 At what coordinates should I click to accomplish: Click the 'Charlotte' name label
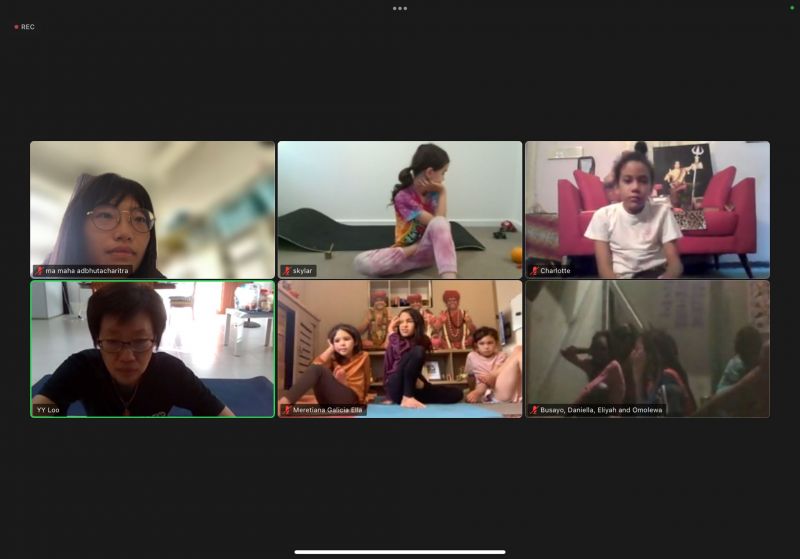tap(555, 271)
